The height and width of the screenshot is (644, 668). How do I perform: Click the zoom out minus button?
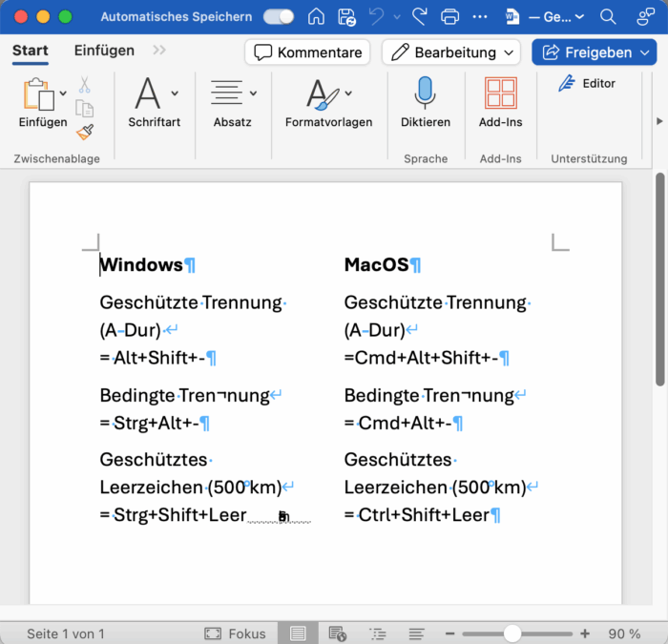(x=449, y=634)
